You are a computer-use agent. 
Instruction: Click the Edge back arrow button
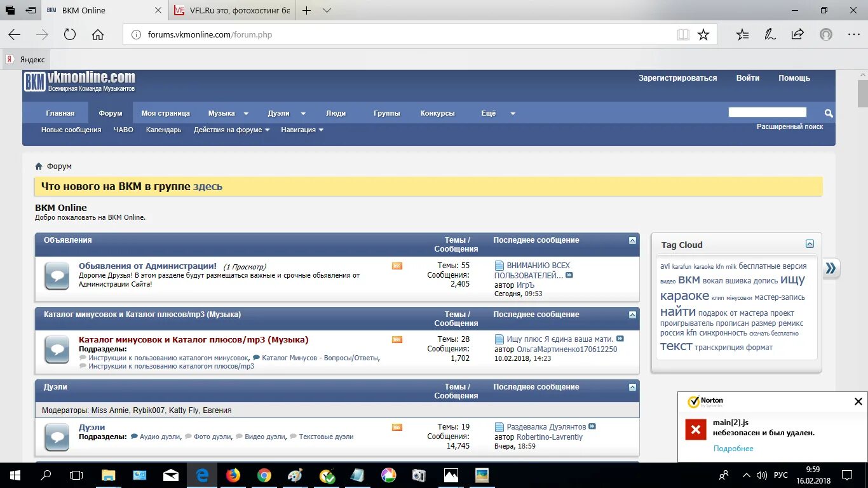click(14, 35)
